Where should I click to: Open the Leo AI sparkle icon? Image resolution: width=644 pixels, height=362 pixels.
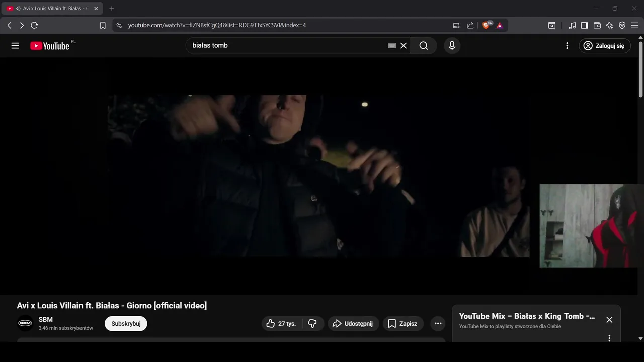click(610, 25)
